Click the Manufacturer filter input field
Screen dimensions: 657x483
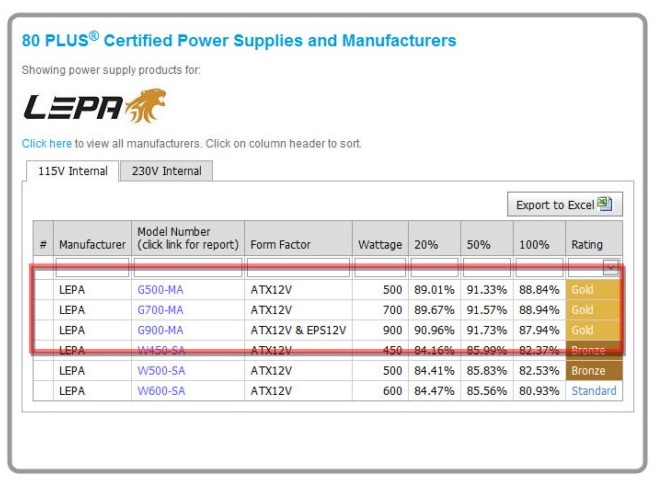click(92, 268)
